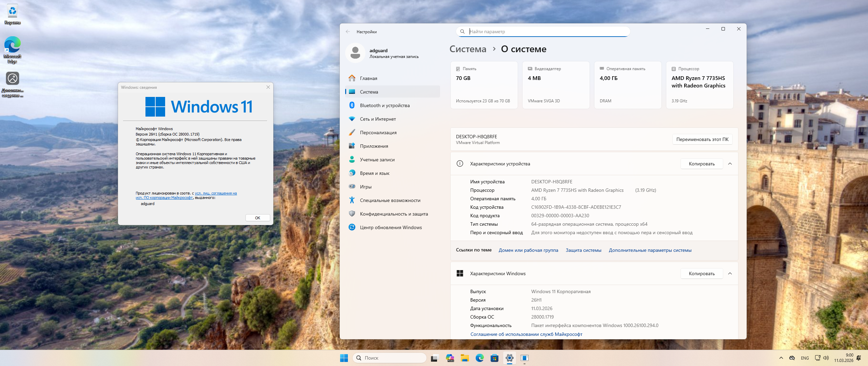Go to Personalization settings

click(378, 133)
